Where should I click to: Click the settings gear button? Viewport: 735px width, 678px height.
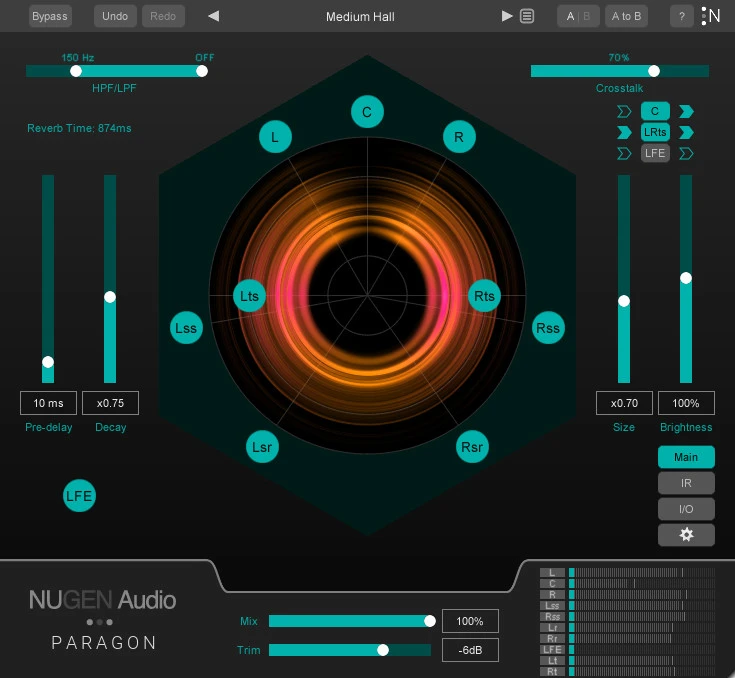point(686,534)
